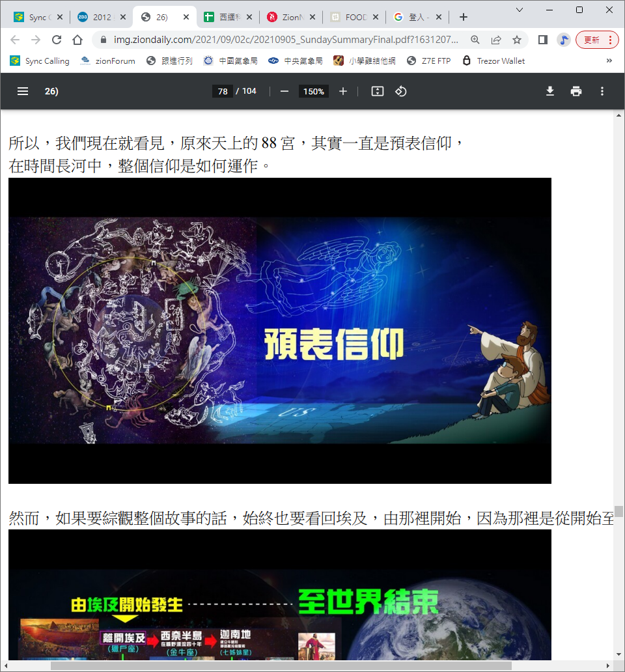
Task: View site security lock icon
Action: [x=104, y=40]
